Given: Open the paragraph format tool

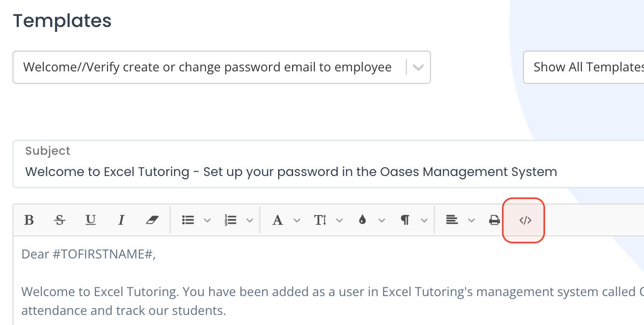Looking at the screenshot, I should click(x=405, y=220).
